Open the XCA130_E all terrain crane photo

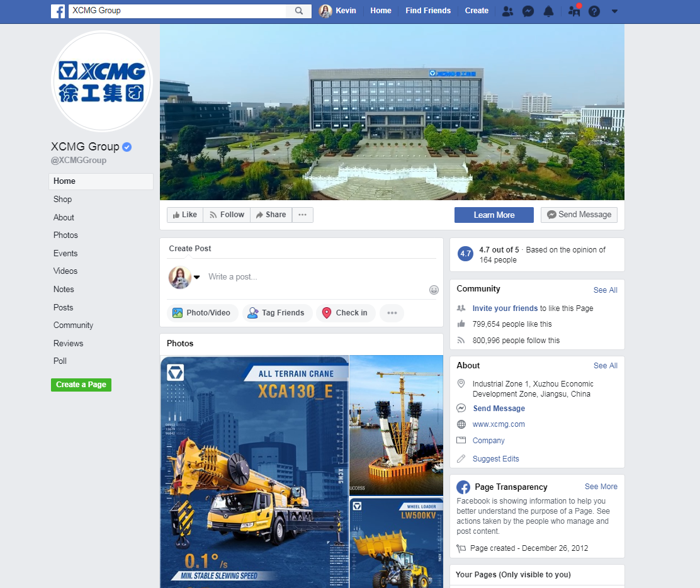click(x=254, y=471)
